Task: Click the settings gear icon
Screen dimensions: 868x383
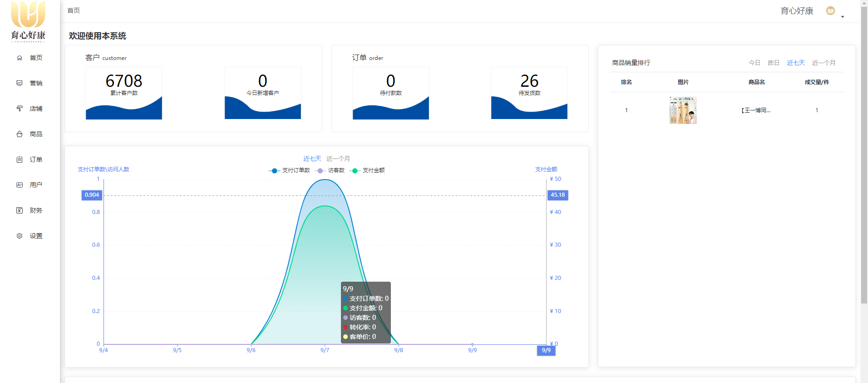Action: 20,236
